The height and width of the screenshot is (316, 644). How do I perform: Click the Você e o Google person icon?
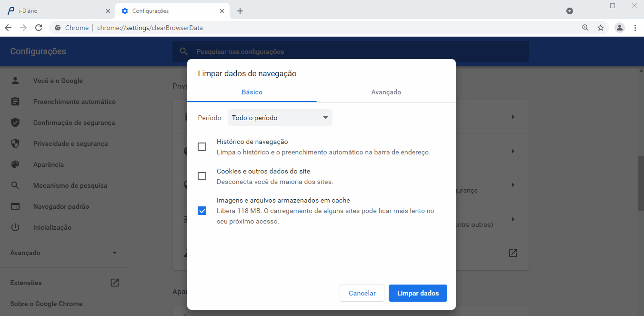[15, 81]
